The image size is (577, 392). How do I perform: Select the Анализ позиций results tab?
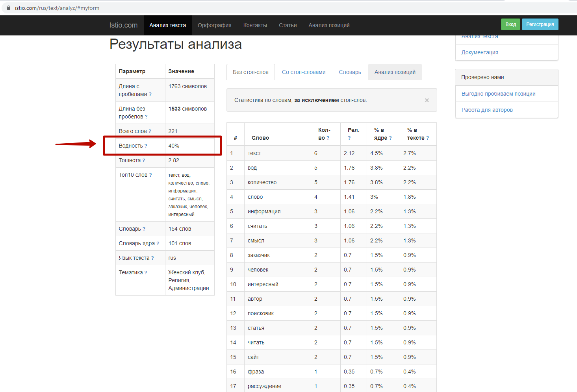pyautogui.click(x=395, y=72)
